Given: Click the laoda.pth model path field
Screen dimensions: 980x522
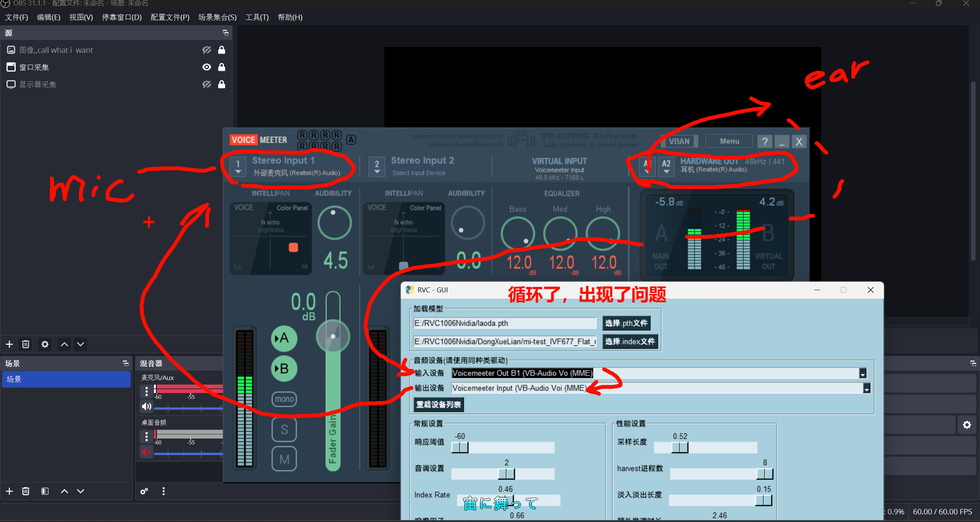Looking at the screenshot, I should point(505,323).
